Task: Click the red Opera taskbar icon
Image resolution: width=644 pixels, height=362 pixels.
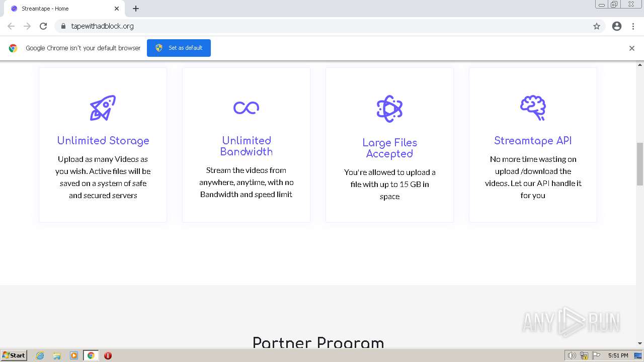Action: click(108, 355)
